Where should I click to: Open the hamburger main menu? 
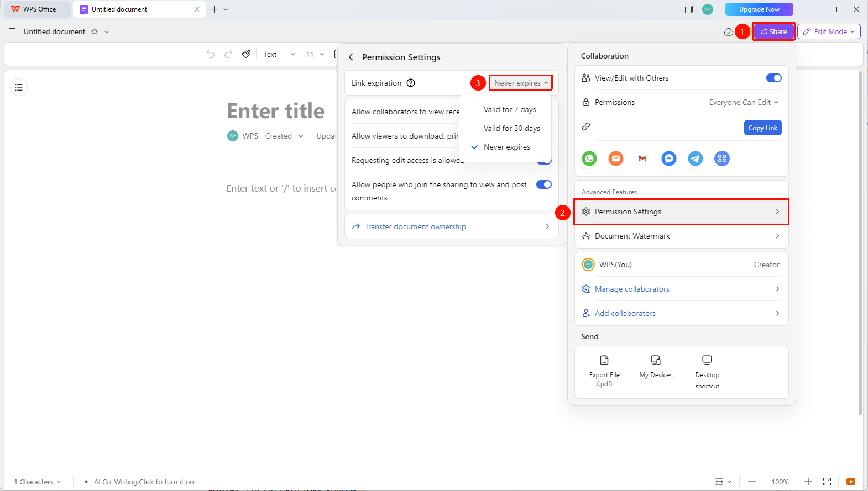coord(12,31)
